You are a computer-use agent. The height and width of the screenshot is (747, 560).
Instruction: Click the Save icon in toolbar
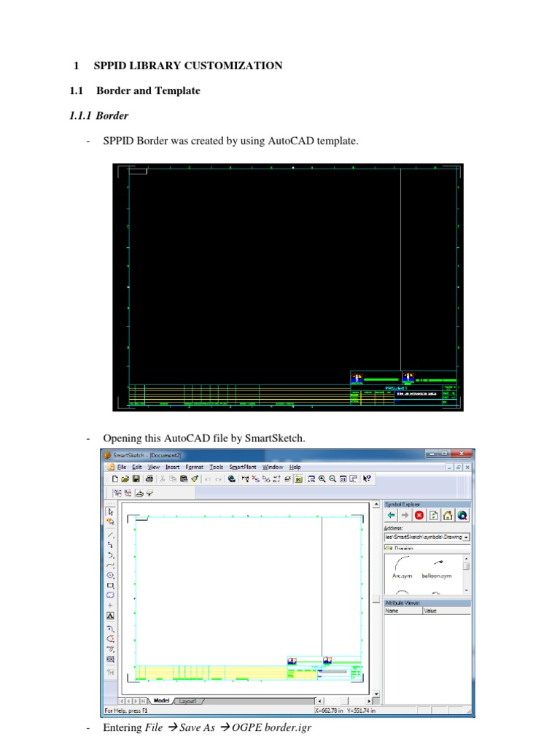pyautogui.click(x=136, y=479)
